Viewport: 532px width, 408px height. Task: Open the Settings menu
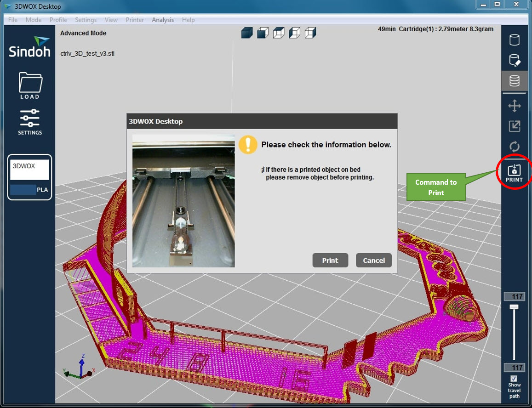click(x=86, y=20)
